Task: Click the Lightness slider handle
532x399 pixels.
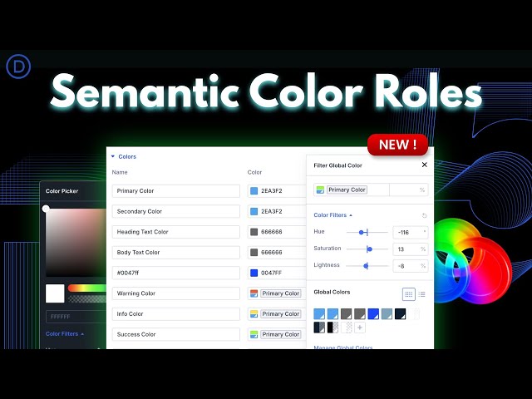Action: [x=366, y=266]
